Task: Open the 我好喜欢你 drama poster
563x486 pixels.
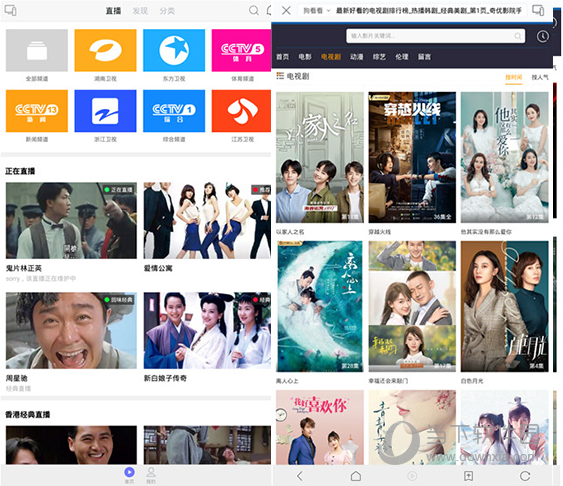Action: pyautogui.click(x=320, y=427)
